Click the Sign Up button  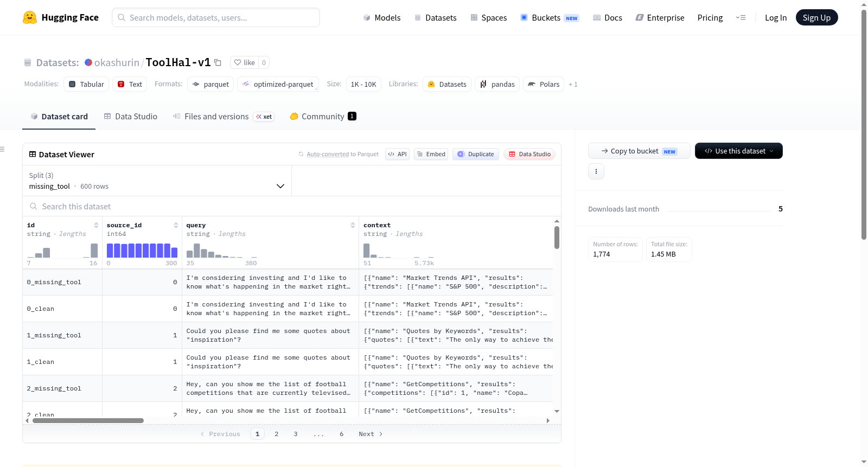(817, 17)
